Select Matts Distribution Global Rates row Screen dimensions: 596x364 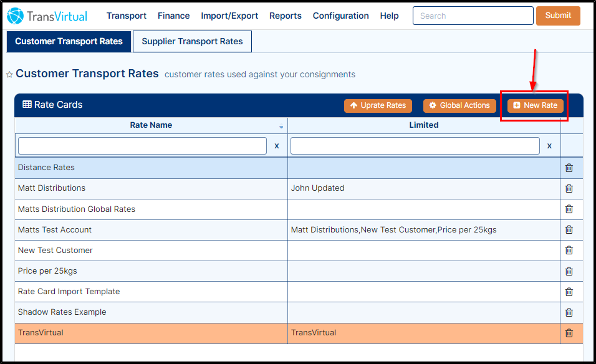pos(299,209)
